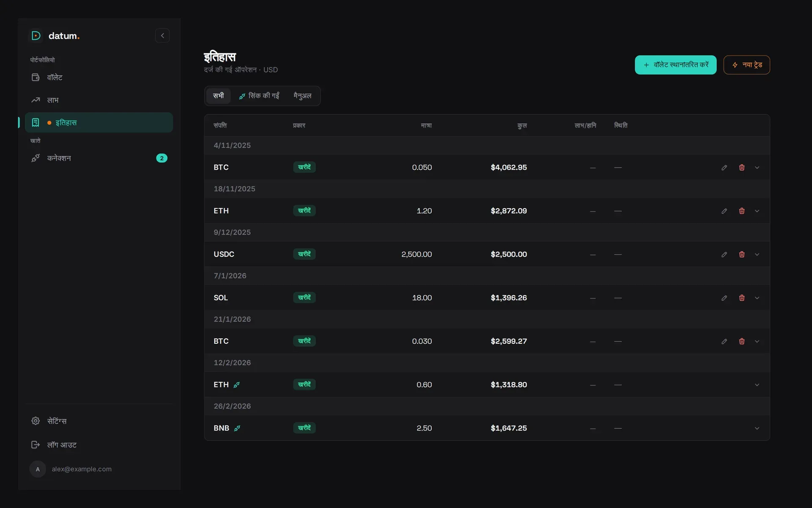This screenshot has width=812, height=508.
Task: Open the alex@example.com account
Action: (82, 469)
